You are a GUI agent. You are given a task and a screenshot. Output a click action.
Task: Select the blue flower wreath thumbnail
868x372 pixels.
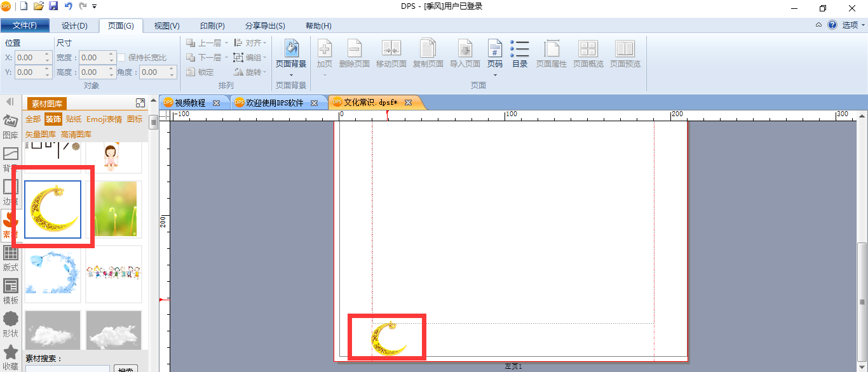(53, 274)
